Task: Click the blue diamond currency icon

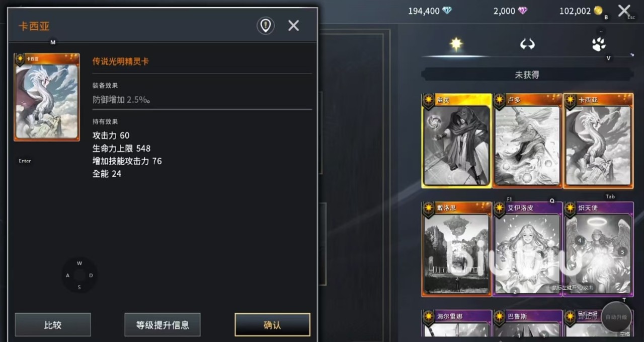Action: click(x=447, y=11)
